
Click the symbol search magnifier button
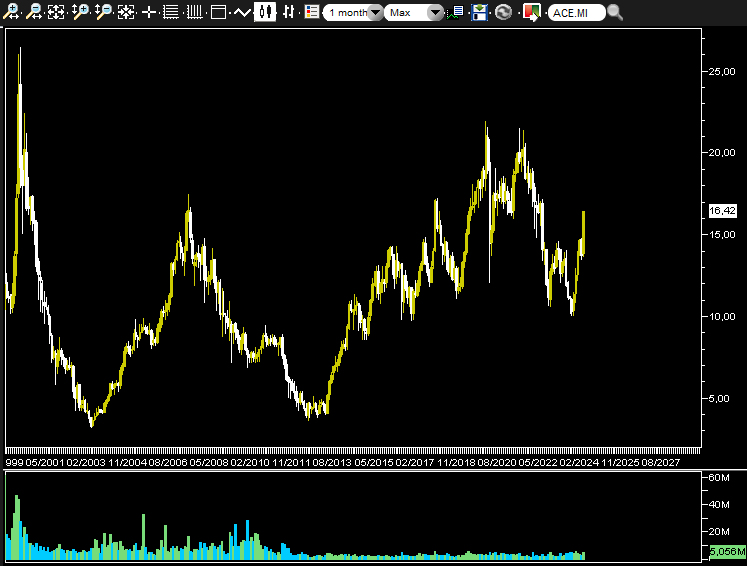point(615,12)
